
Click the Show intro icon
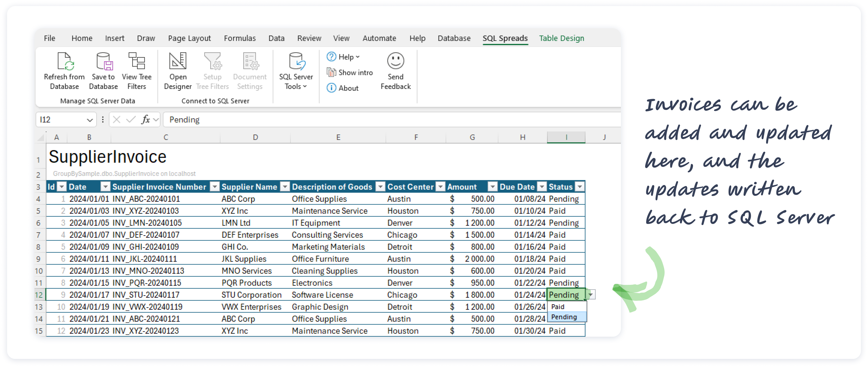[x=332, y=72]
